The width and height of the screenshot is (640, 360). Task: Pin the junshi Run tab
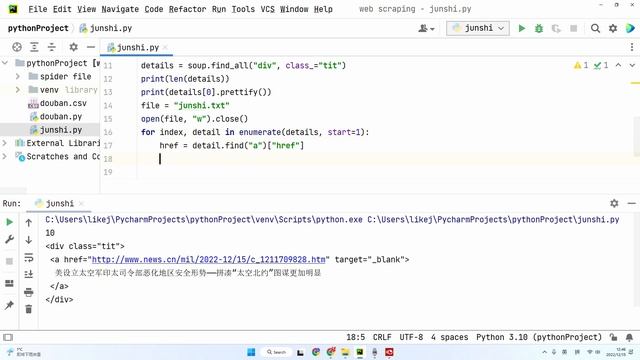(9, 305)
